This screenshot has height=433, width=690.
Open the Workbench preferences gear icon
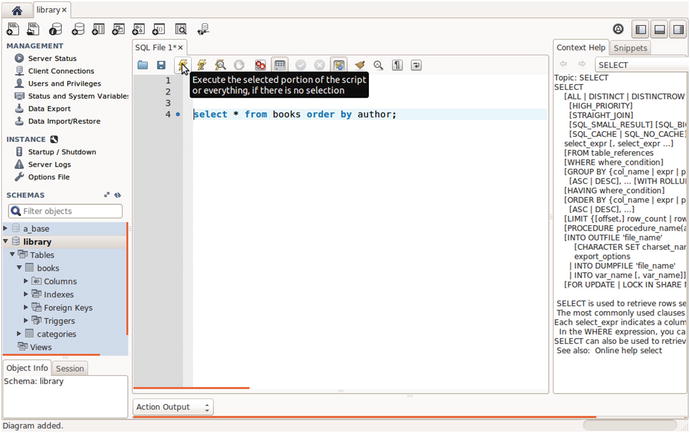pos(618,29)
